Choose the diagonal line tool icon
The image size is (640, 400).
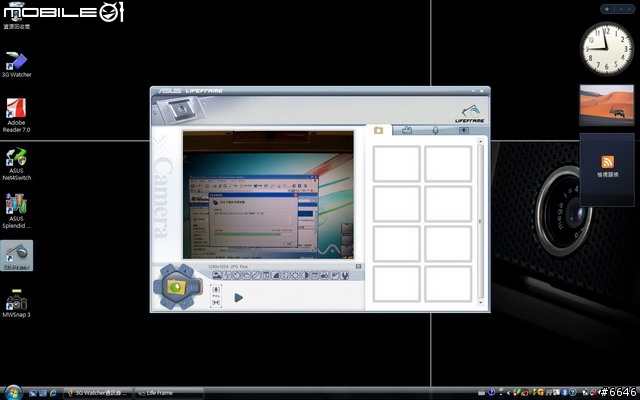(x=256, y=276)
